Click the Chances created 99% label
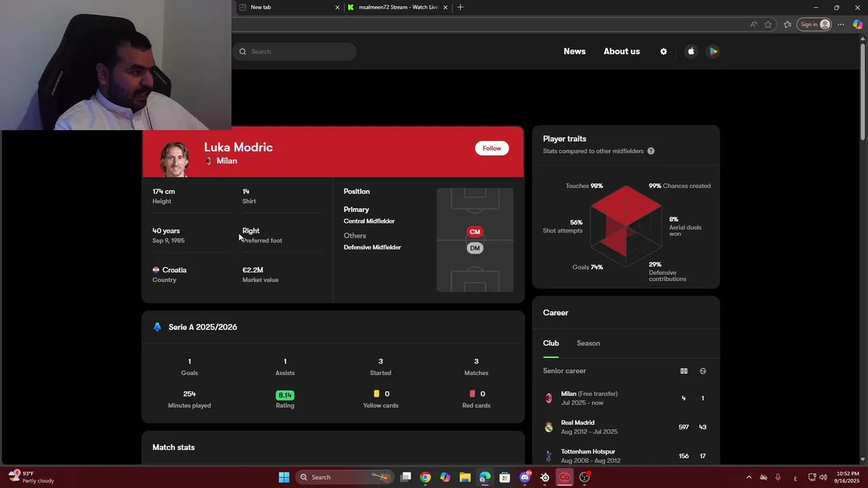The width and height of the screenshot is (868, 488). pyautogui.click(x=679, y=186)
